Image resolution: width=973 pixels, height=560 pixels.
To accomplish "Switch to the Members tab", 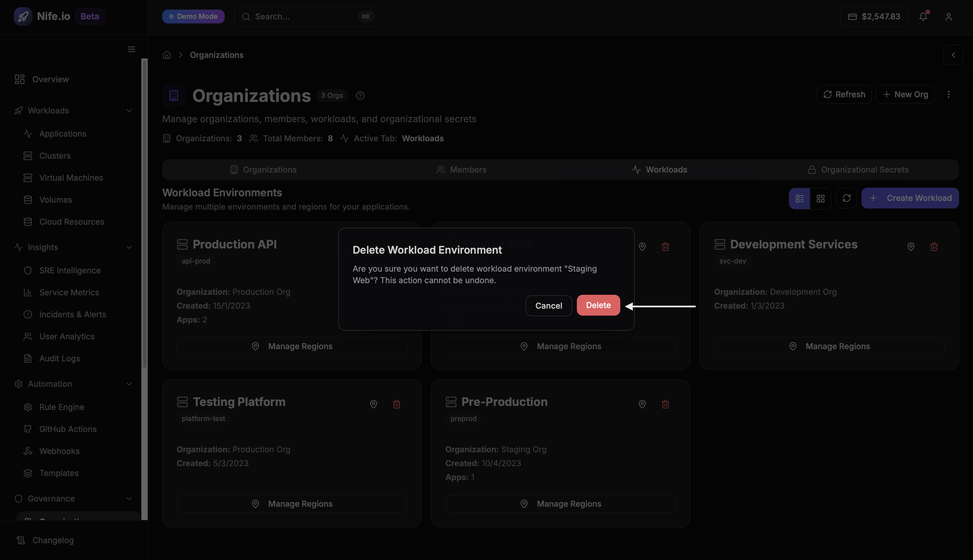I will pyautogui.click(x=462, y=169).
